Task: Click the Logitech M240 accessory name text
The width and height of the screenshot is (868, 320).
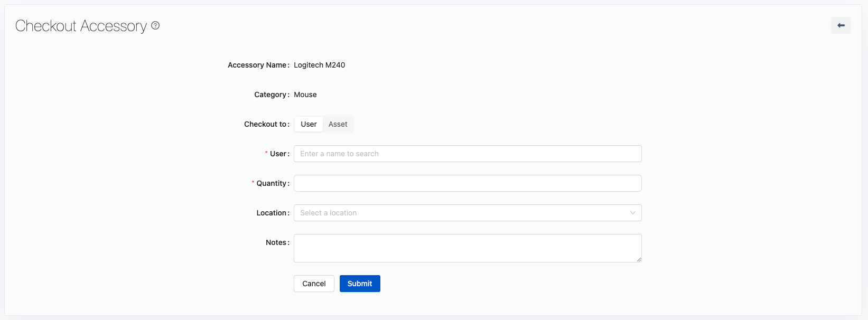Action: tap(319, 65)
